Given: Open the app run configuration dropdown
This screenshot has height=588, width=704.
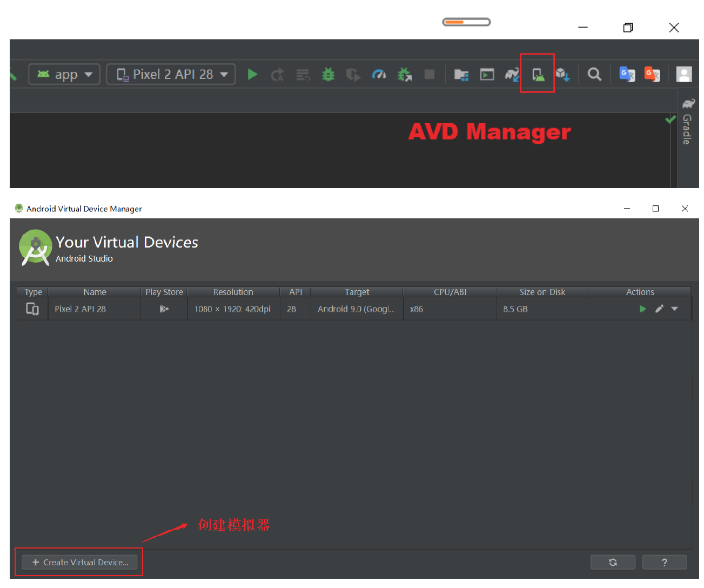Looking at the screenshot, I should coord(64,74).
